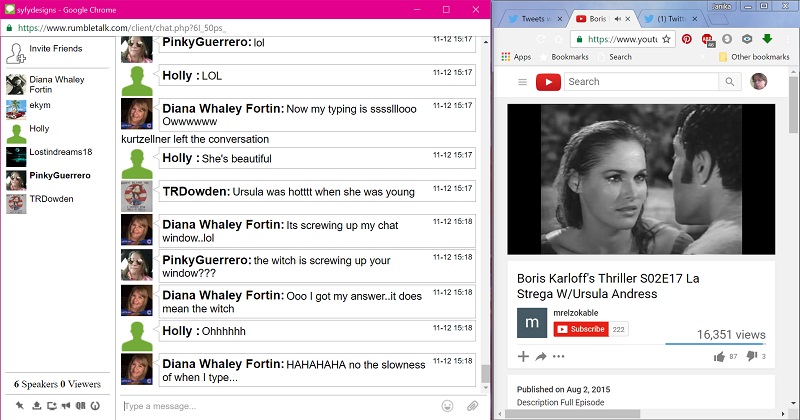This screenshot has width=800, height=420.
Task: Click the pin/star icon in chat bottom toolbar
Action: [x=20, y=406]
